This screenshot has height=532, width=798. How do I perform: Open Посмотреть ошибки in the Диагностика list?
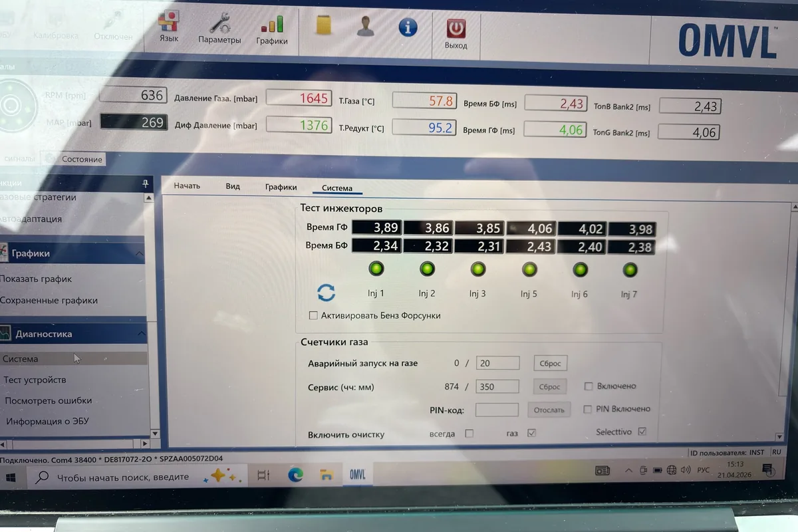pos(48,400)
